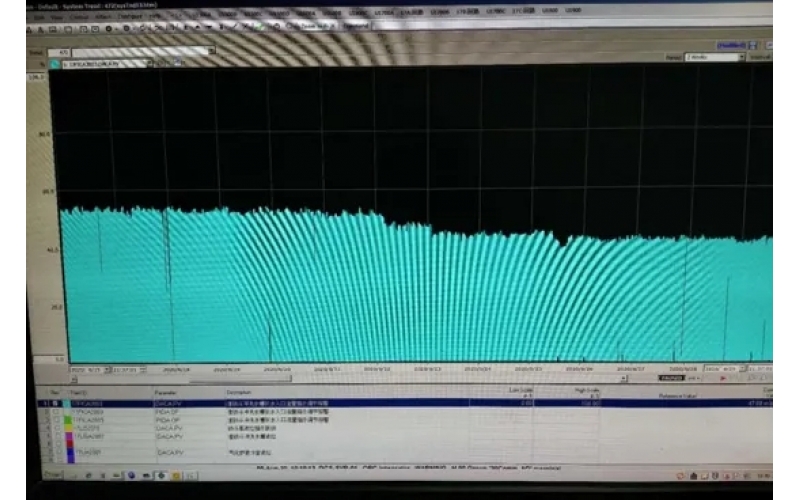Open the Period dropdown showing 2 Weeks
The image size is (800, 500).
coord(741,58)
